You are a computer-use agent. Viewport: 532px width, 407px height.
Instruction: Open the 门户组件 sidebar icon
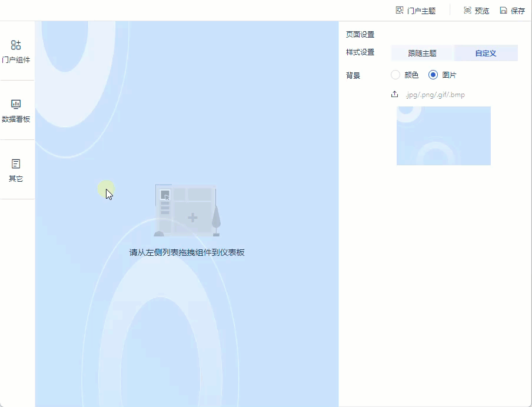tap(16, 45)
